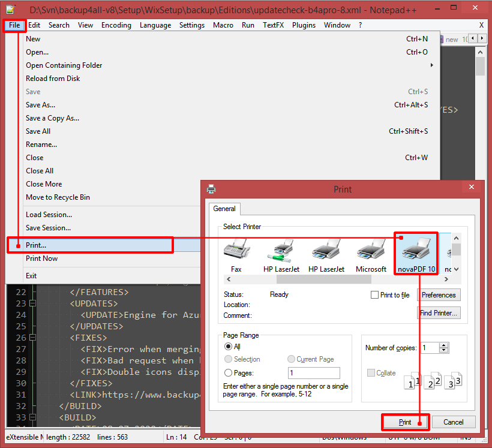Choose Exit from File menu
This screenshot has width=492, height=448.
[104, 276]
